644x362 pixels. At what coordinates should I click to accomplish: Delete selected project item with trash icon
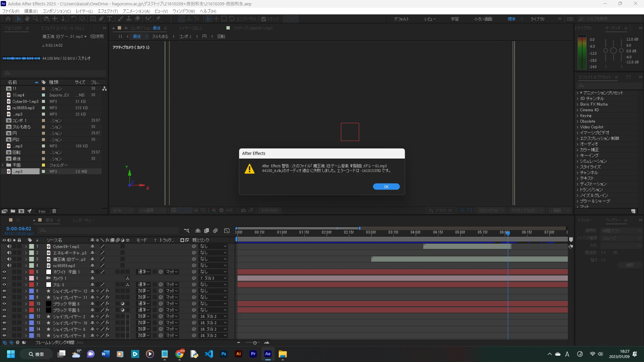tap(54, 211)
